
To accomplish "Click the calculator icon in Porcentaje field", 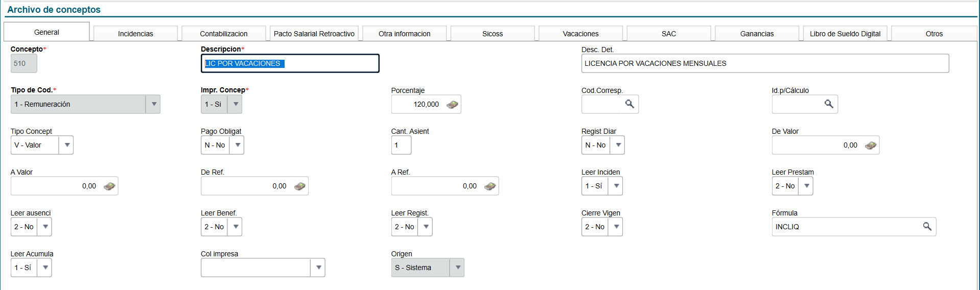I will click(x=452, y=105).
